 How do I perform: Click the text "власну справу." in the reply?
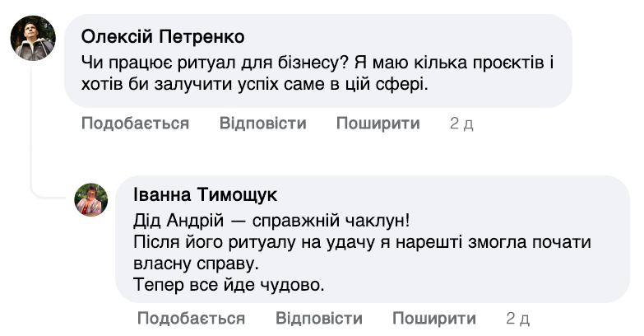click(x=195, y=264)
